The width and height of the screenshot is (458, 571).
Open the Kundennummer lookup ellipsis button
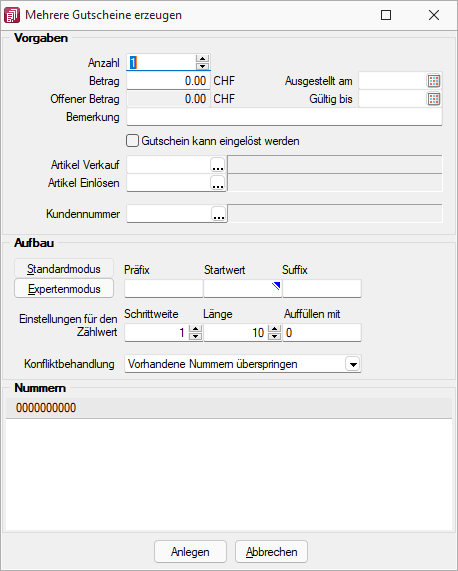tap(218, 214)
